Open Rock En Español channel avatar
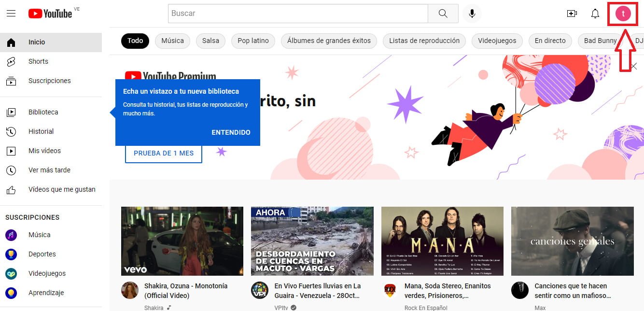 pos(390,290)
